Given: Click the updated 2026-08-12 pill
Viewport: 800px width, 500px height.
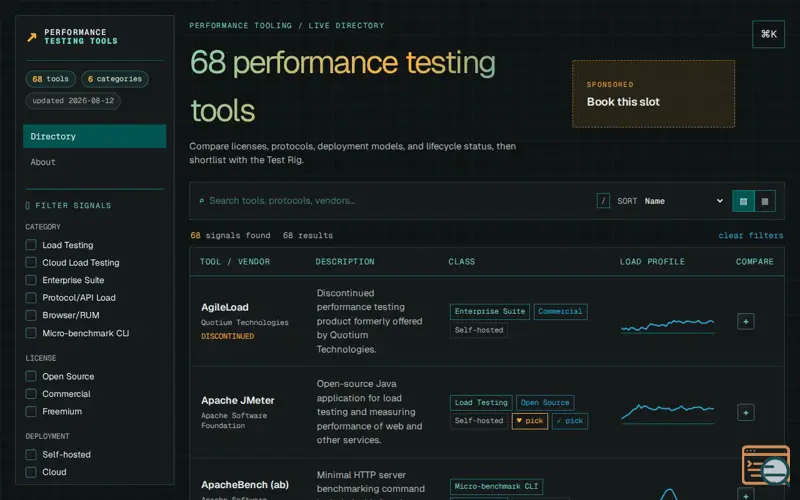Looking at the screenshot, I should pyautogui.click(x=73, y=101).
